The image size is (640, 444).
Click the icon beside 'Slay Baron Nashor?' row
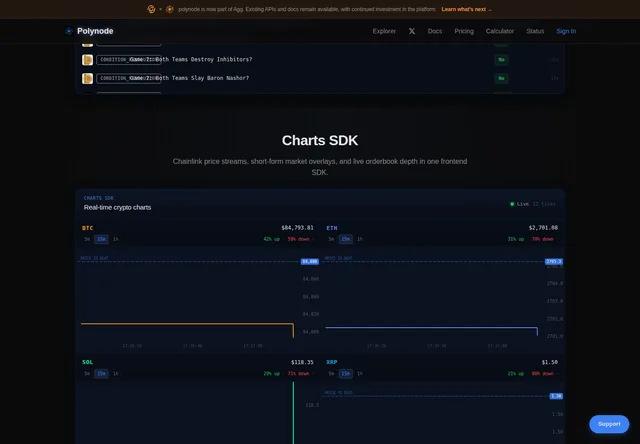[87, 78]
